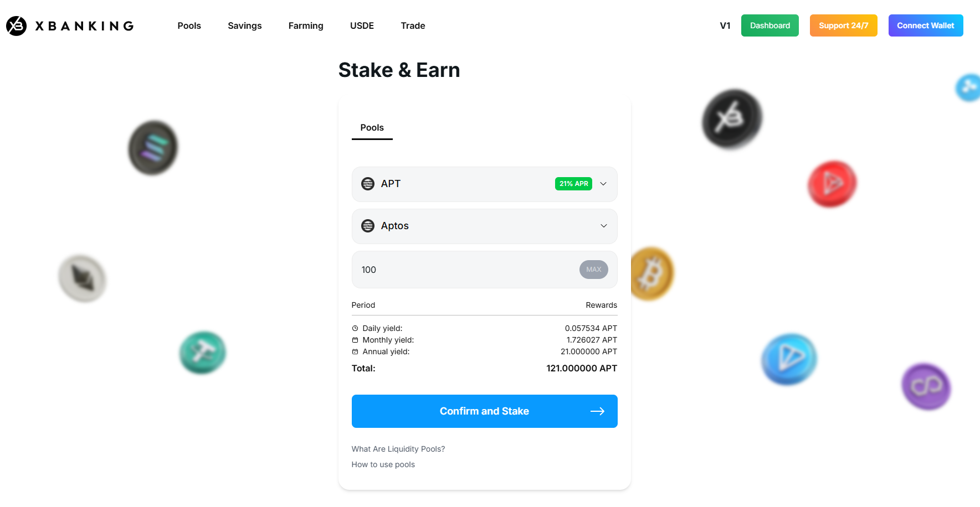980x507 pixels.
Task: Click the APT token icon
Action: (368, 184)
